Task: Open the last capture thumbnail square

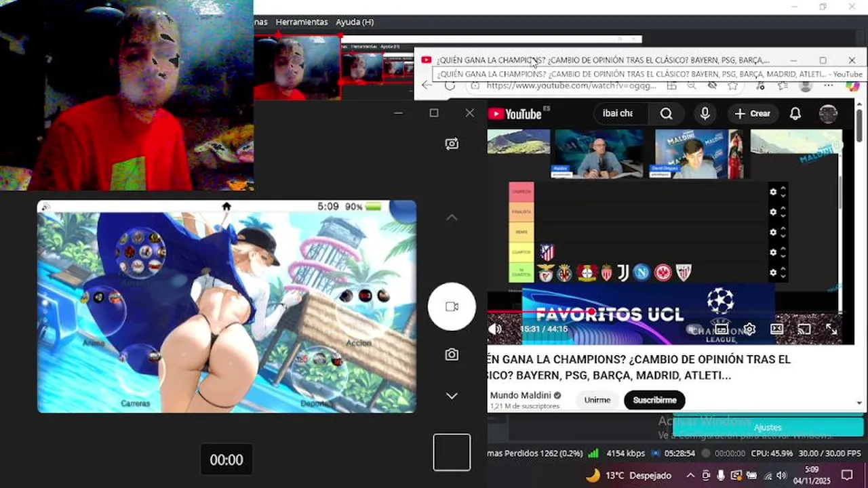Action: [452, 452]
